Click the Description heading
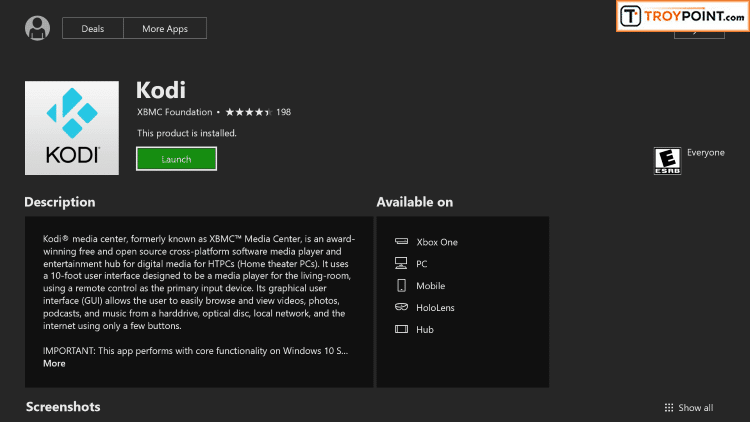The width and height of the screenshot is (750, 422). (60, 202)
